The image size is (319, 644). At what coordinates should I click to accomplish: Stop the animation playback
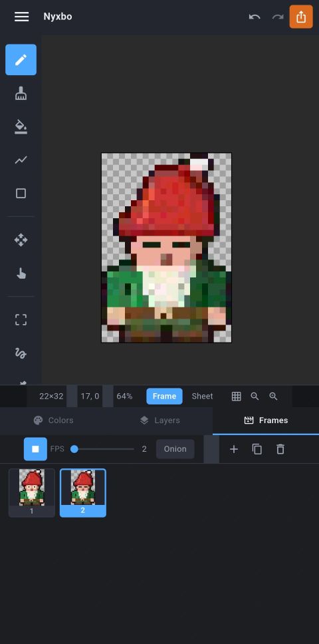click(35, 449)
